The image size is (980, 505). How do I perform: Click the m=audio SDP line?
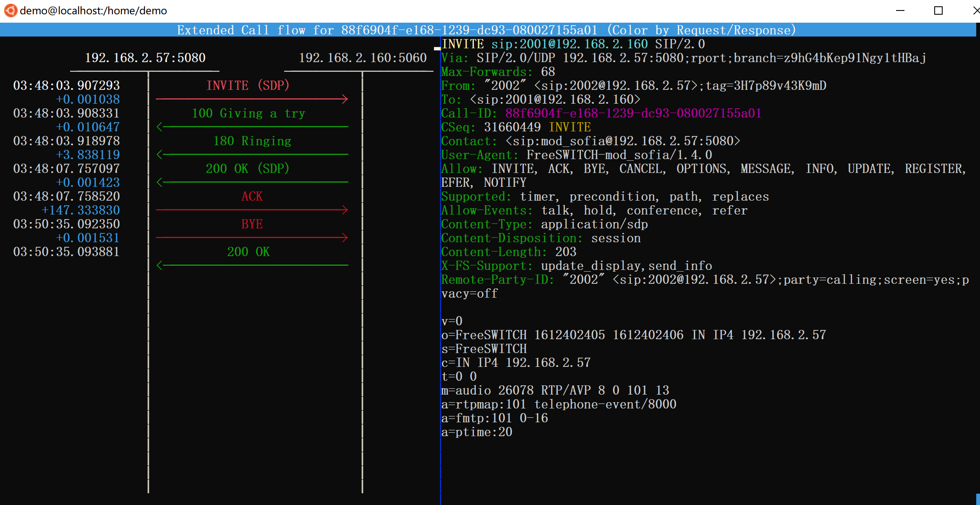click(x=555, y=390)
